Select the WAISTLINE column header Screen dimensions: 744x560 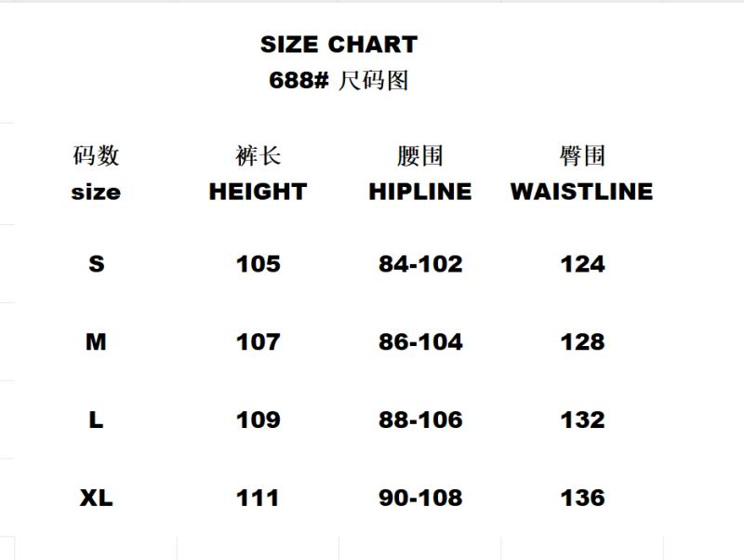coord(581,192)
